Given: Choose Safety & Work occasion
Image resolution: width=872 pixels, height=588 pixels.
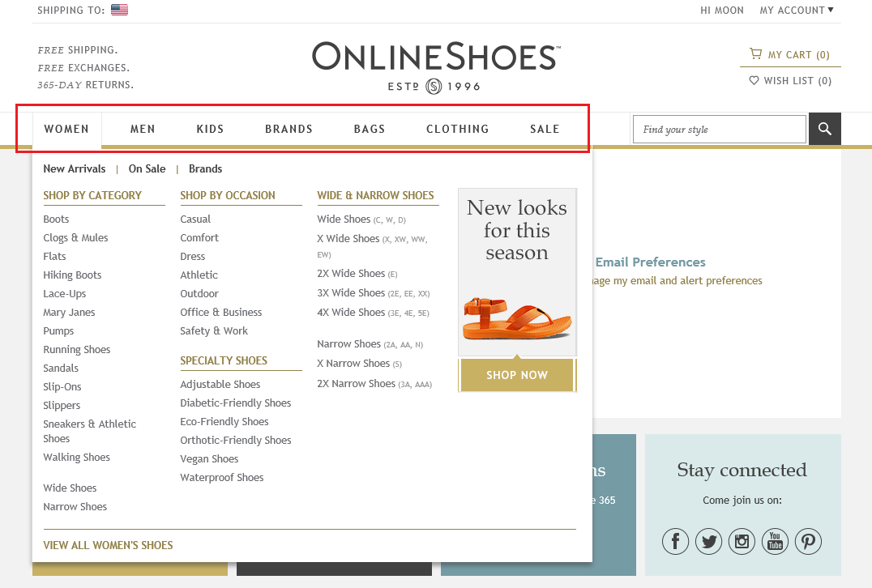Looking at the screenshot, I should coord(214,330).
